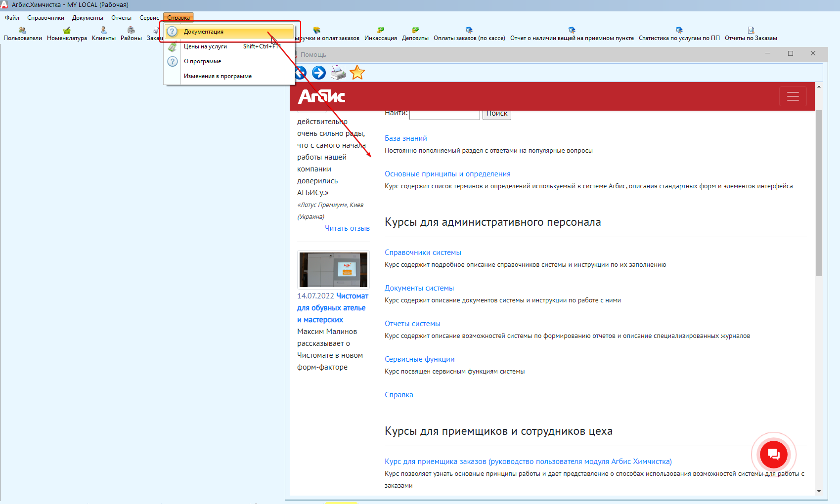The image size is (840, 504).
Task: Open the Справка link in course list
Action: pos(399,395)
